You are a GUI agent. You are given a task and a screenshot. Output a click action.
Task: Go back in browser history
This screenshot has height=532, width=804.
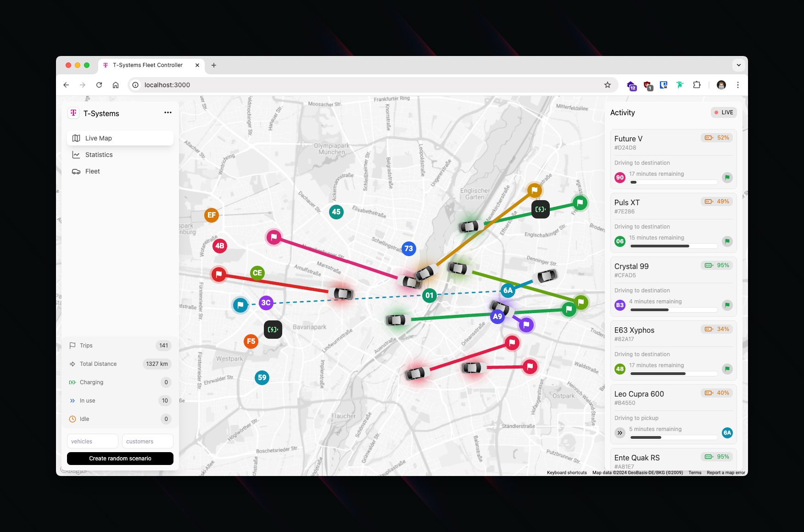coord(66,85)
